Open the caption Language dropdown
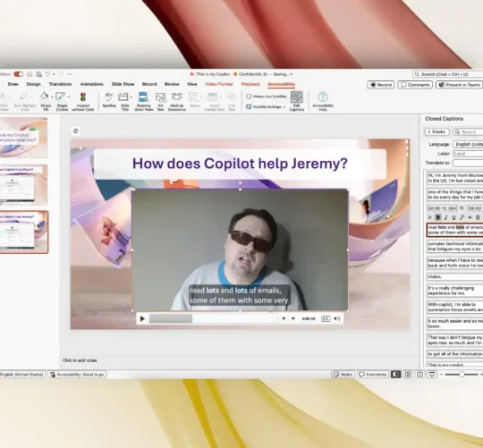The image size is (483, 448). (468, 144)
